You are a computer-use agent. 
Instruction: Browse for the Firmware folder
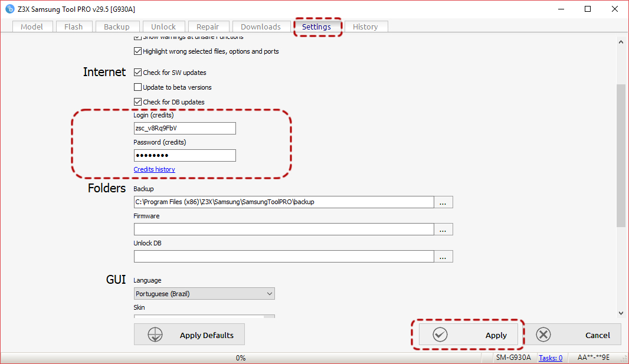(x=443, y=229)
